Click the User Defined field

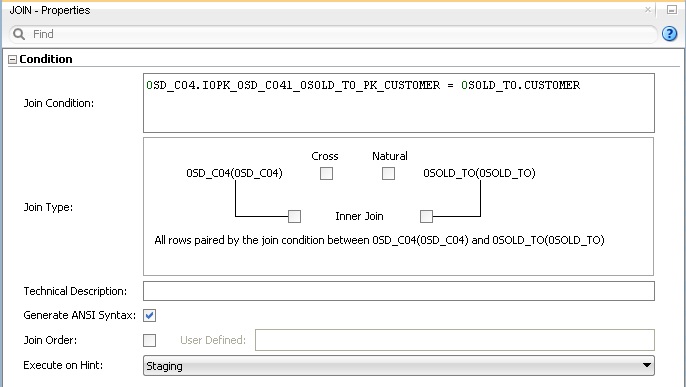coord(455,340)
